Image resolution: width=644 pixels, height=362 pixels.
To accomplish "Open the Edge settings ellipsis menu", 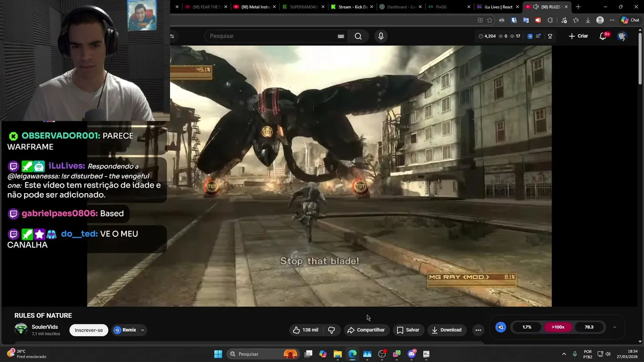I will [x=612, y=20].
